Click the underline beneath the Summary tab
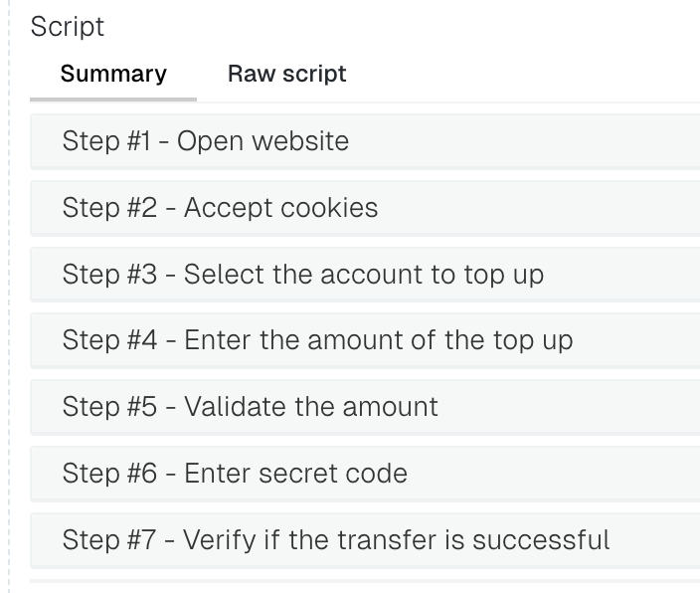 [x=113, y=99]
